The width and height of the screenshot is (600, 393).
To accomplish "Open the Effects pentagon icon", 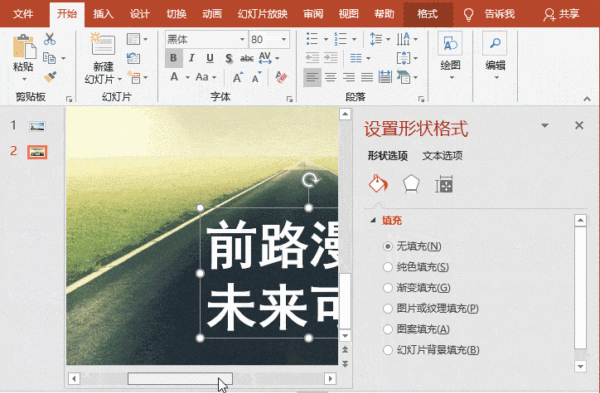I will 411,184.
